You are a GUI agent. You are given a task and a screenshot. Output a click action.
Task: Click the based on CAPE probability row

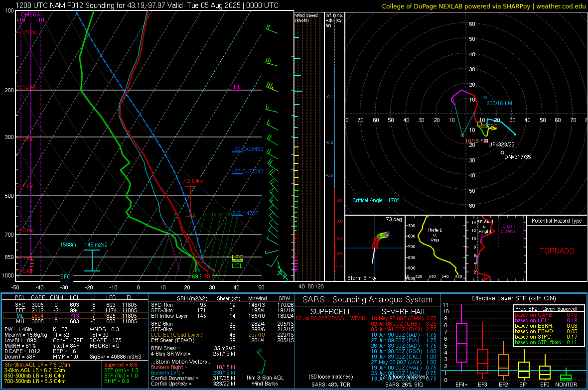pyautogui.click(x=546, y=315)
